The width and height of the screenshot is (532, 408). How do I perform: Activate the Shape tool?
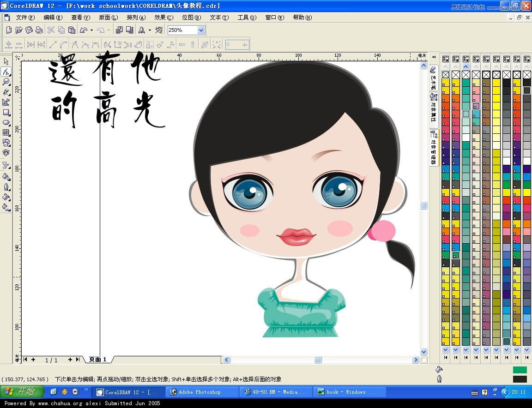tap(6, 73)
